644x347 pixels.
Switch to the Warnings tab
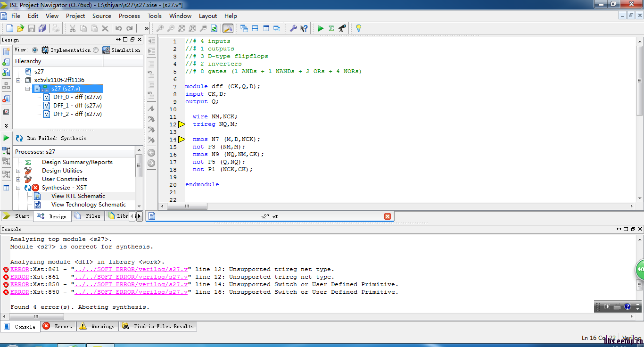pyautogui.click(x=98, y=326)
